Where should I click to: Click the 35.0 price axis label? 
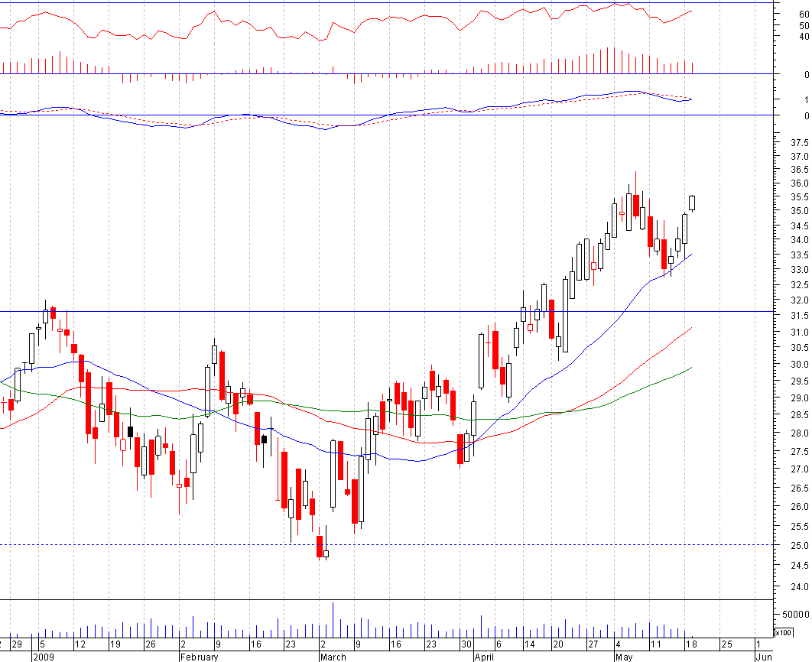pos(800,211)
